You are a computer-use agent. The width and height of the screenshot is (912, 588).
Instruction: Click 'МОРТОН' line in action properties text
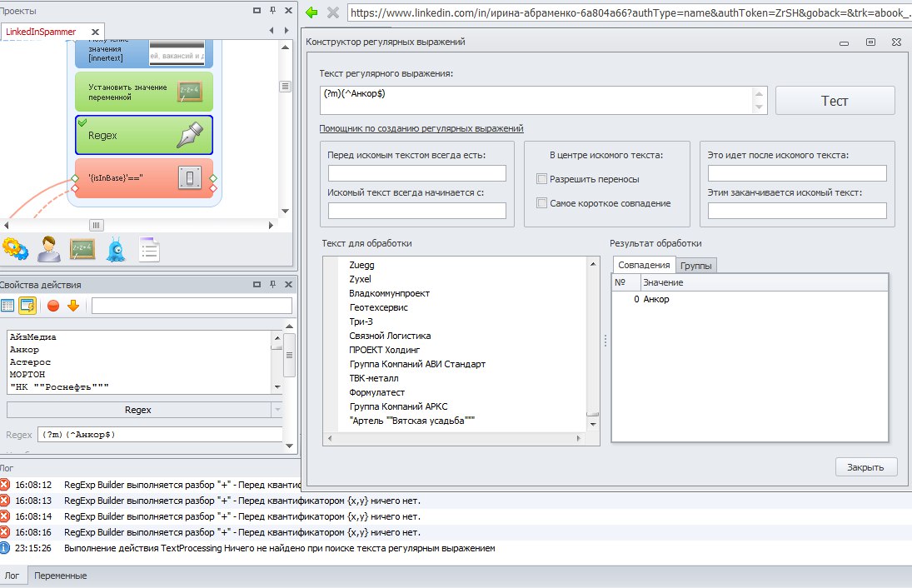click(x=27, y=375)
